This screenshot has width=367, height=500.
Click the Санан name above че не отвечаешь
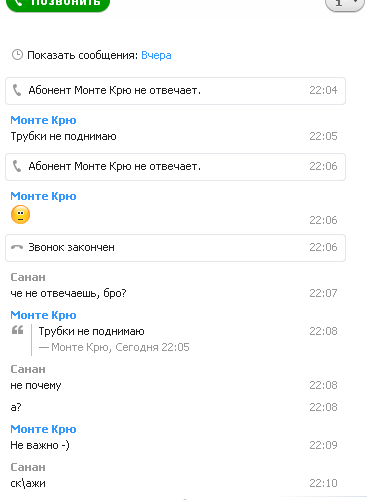(28, 277)
